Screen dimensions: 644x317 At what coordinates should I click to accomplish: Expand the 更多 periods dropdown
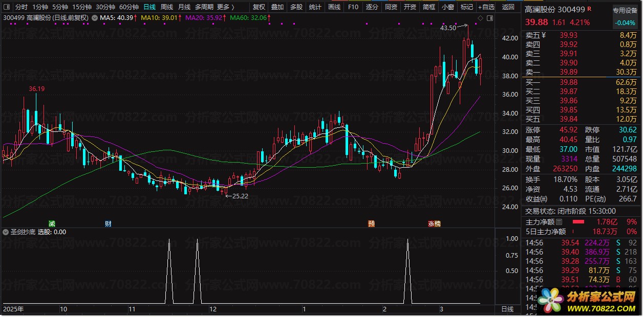(226, 7)
